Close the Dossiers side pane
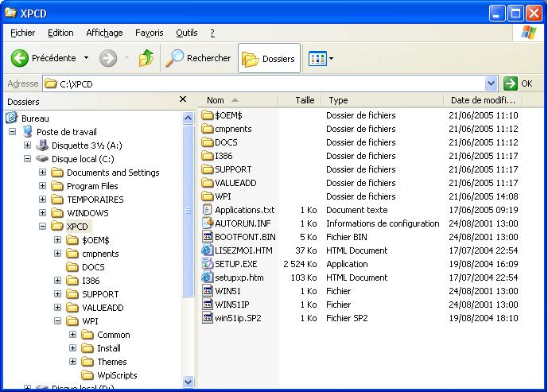Screen dimensions: 548x392 click(183, 99)
